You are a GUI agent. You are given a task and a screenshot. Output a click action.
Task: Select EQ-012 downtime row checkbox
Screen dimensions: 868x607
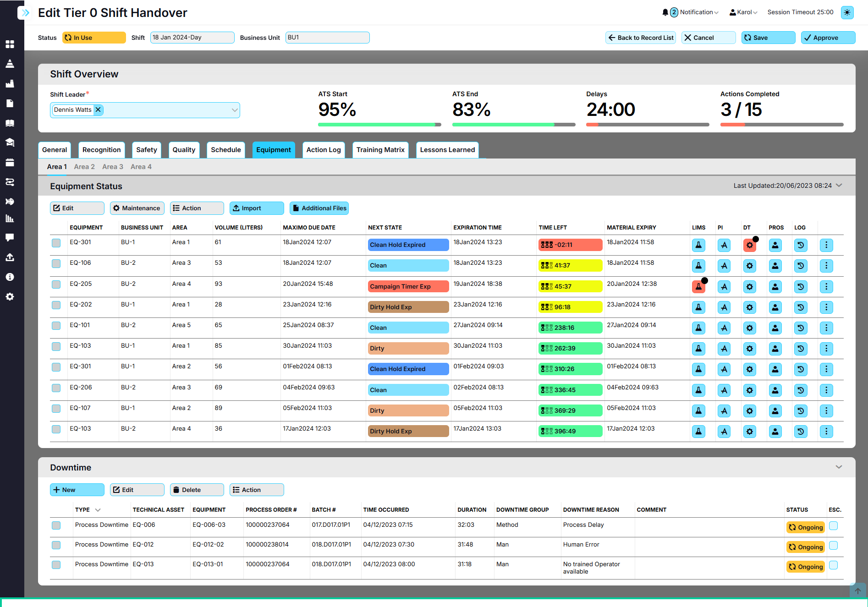[x=56, y=545]
